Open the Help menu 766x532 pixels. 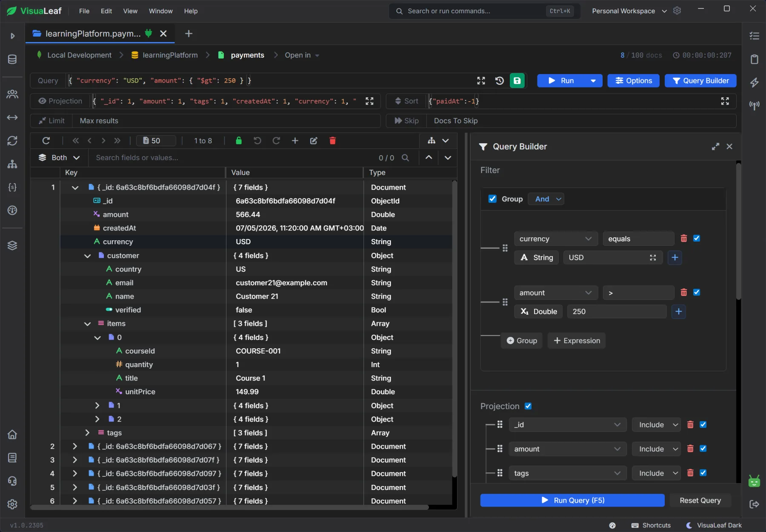pos(191,11)
